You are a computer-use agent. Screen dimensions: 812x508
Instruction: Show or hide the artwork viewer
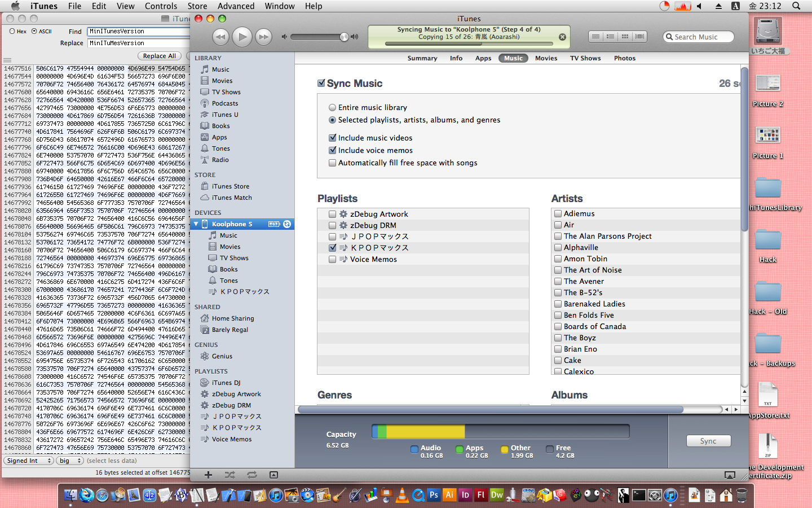click(x=273, y=475)
